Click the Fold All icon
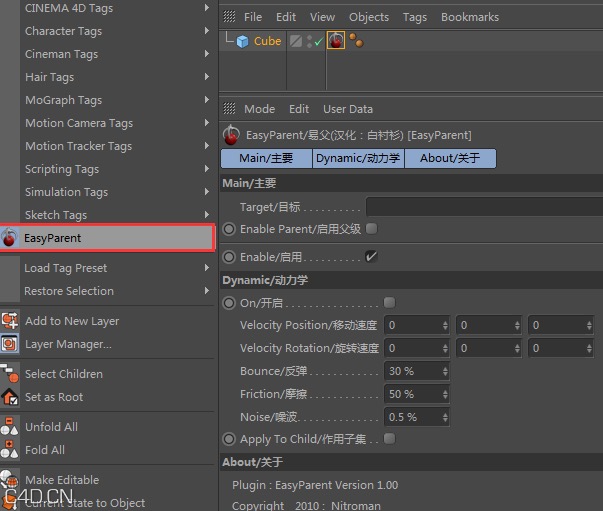 9,449
